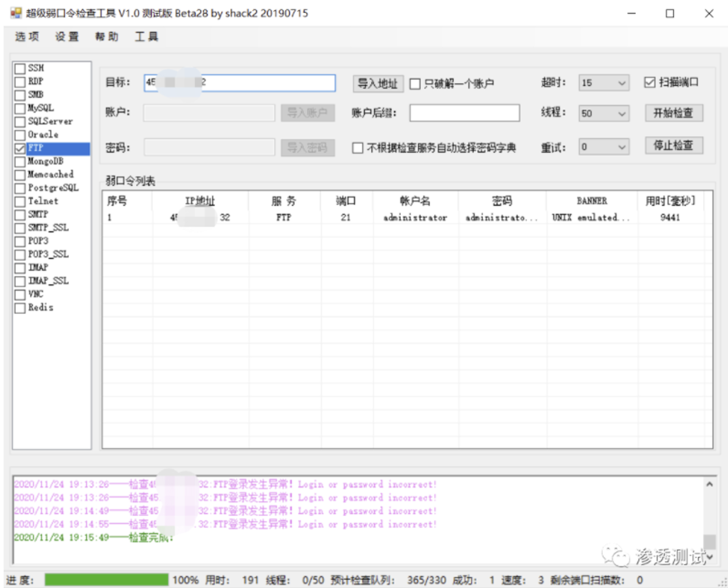Click the log panel scroll down arrow

click(709, 557)
